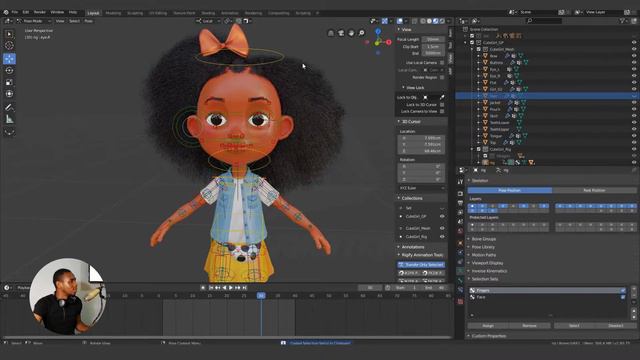The image size is (640, 360).
Task: Toggle the Face selection set checkbox
Action: coord(623,297)
